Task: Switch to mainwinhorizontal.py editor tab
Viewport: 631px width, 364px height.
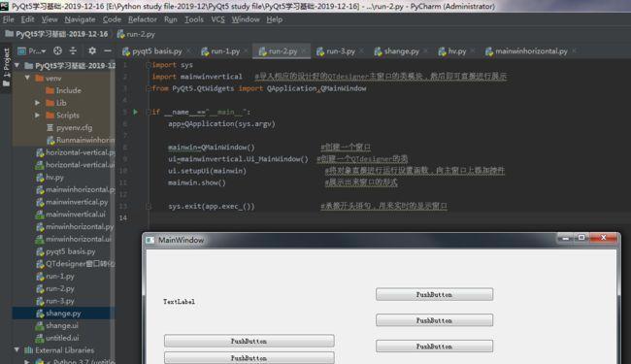Action: [x=531, y=51]
